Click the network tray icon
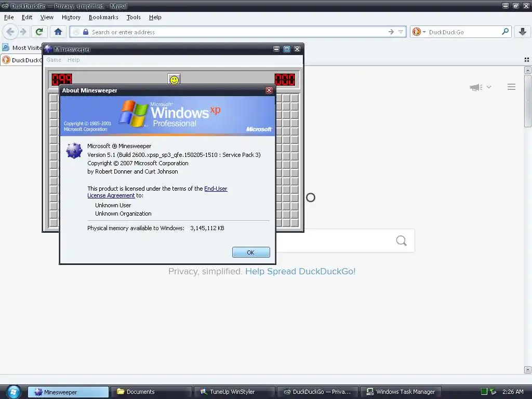 coord(493,392)
